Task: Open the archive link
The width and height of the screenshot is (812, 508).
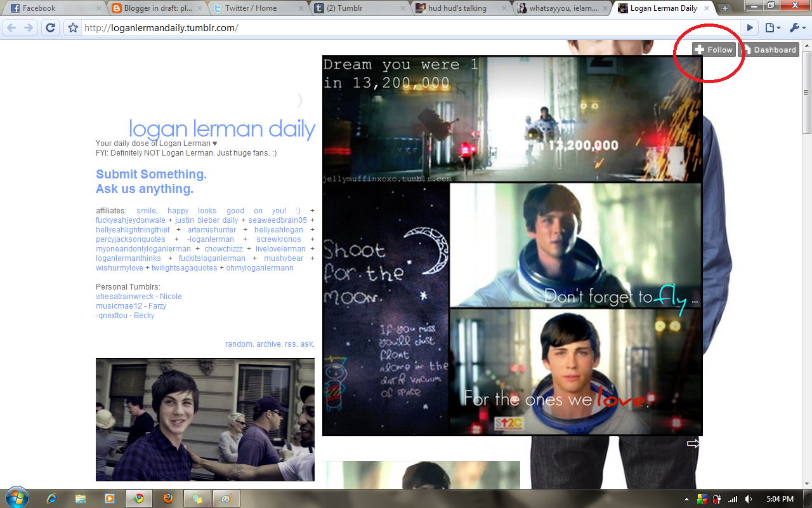Action: click(x=269, y=344)
